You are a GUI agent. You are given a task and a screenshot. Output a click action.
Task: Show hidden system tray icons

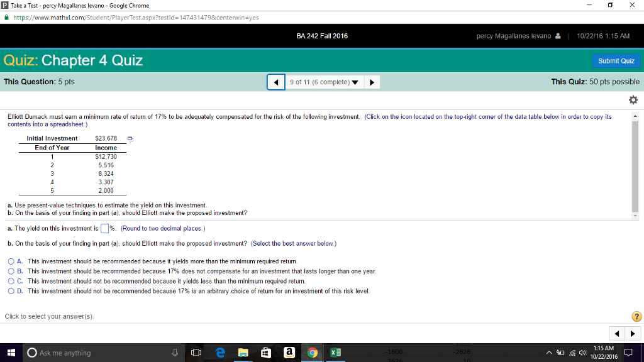pos(549,353)
